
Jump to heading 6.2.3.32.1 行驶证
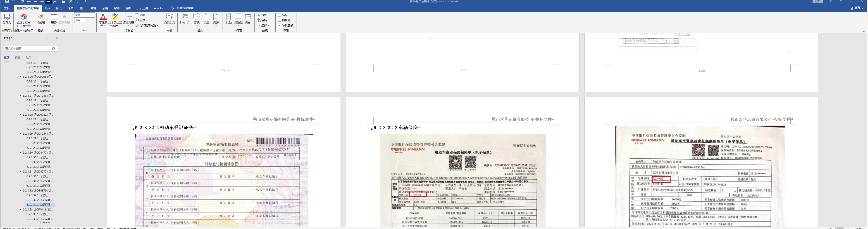(37, 195)
